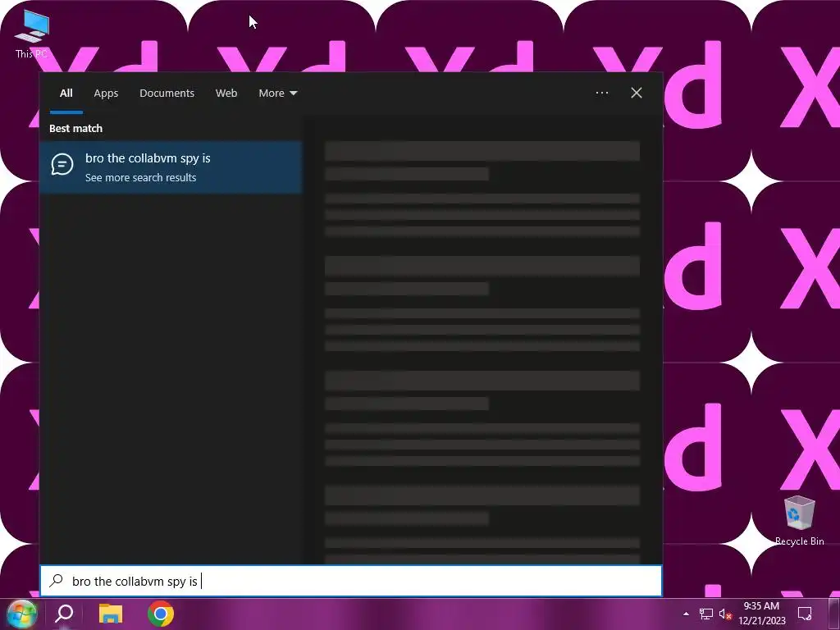Click the Start button on the taskbar

tap(21, 614)
